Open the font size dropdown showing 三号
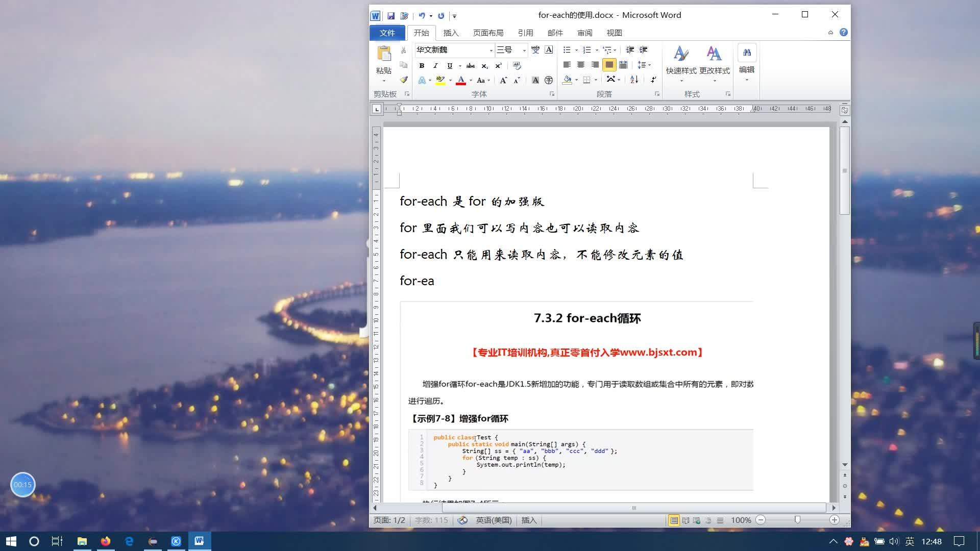Viewport: 980px width, 551px height. pos(523,50)
